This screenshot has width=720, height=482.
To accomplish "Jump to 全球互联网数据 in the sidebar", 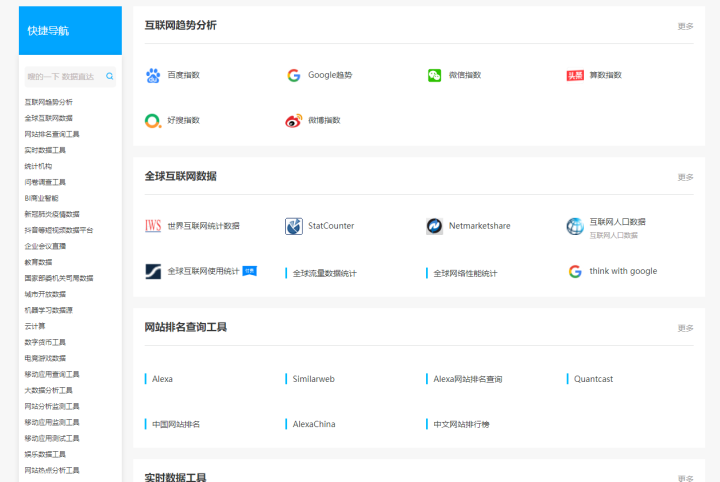I will [49, 118].
